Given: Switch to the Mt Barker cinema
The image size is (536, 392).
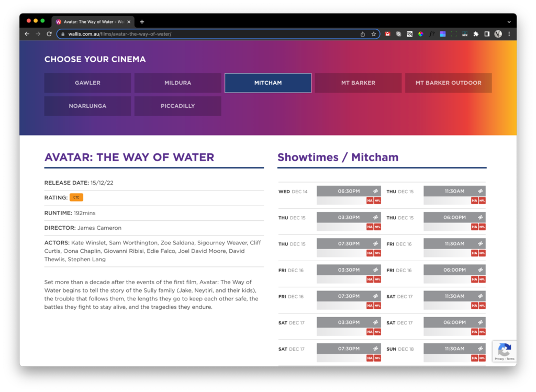Looking at the screenshot, I should click(358, 83).
